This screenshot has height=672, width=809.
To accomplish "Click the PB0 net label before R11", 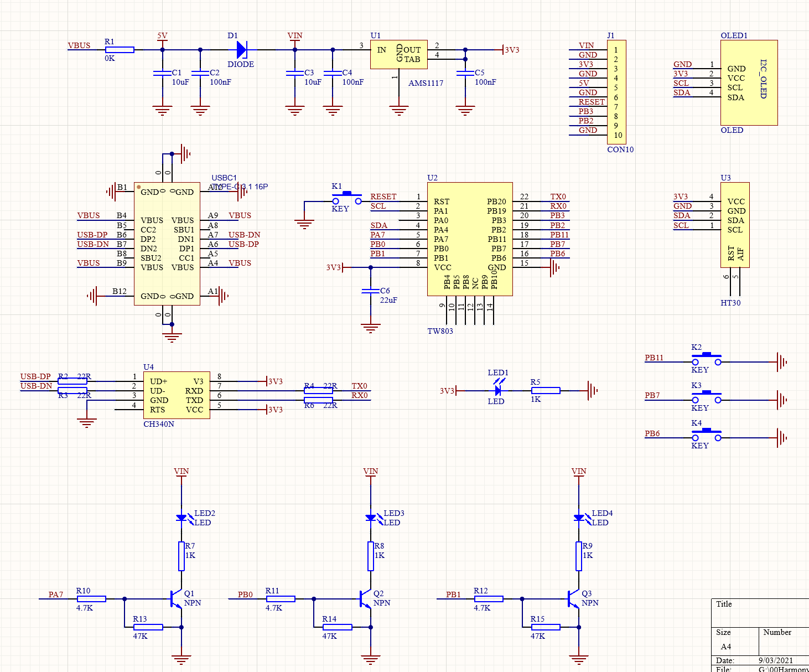I will pos(245,595).
